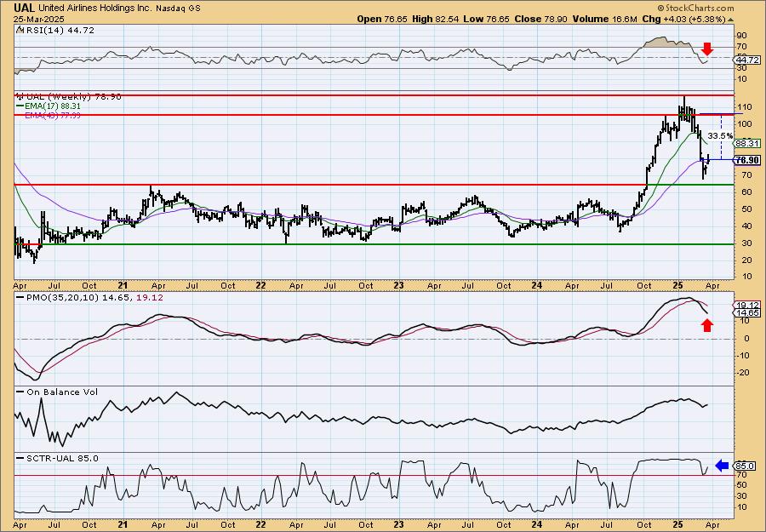Click the -10 PMO axis label
The height and width of the screenshot is (532, 766).
(x=743, y=356)
